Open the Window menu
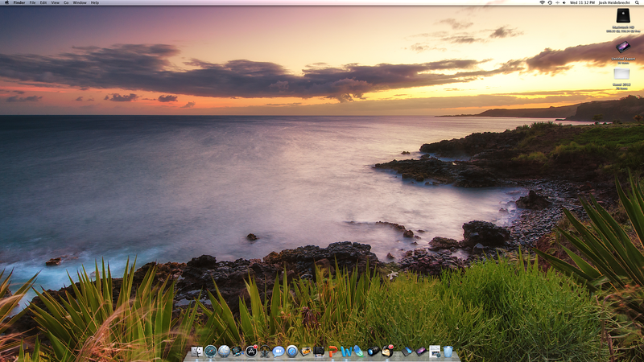644x362 pixels. pos(80,3)
